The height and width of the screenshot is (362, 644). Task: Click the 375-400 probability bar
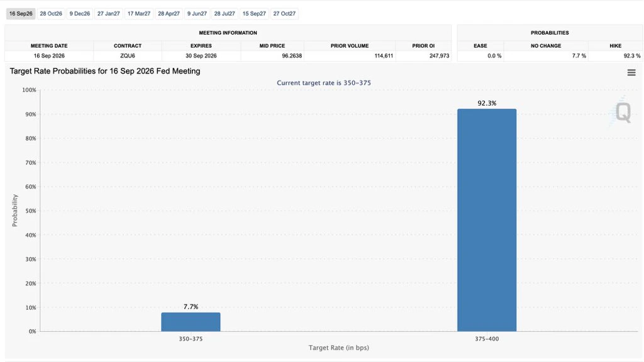(487, 220)
